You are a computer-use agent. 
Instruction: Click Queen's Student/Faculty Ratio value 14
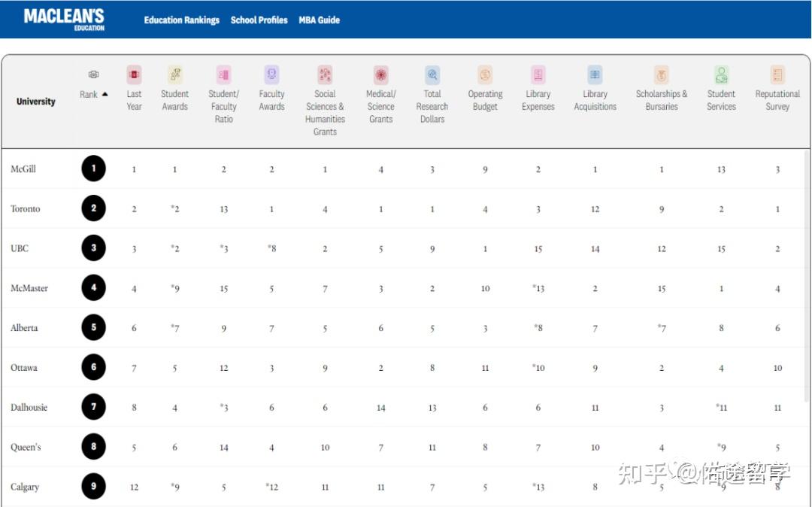[x=224, y=448]
